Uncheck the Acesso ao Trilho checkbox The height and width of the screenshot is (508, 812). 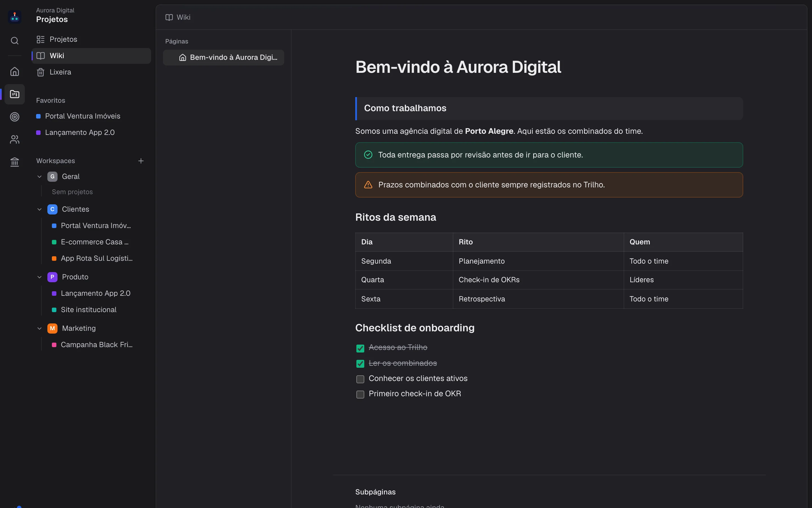tap(360, 349)
